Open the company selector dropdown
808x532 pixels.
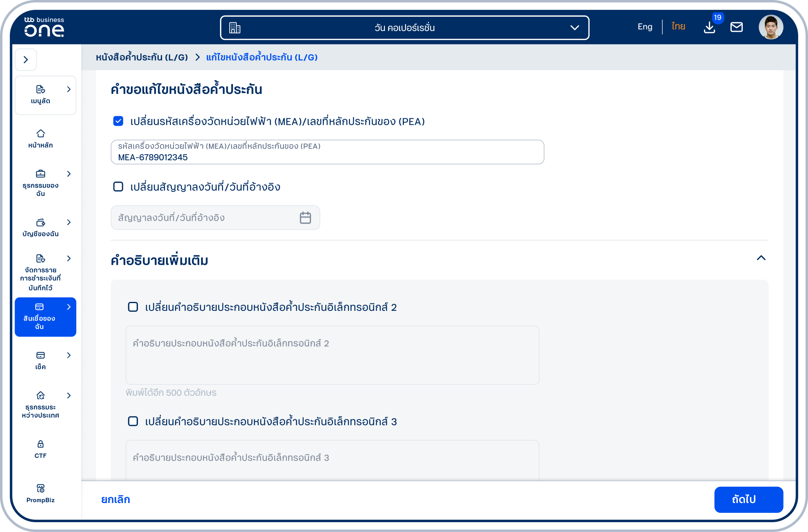click(x=404, y=28)
